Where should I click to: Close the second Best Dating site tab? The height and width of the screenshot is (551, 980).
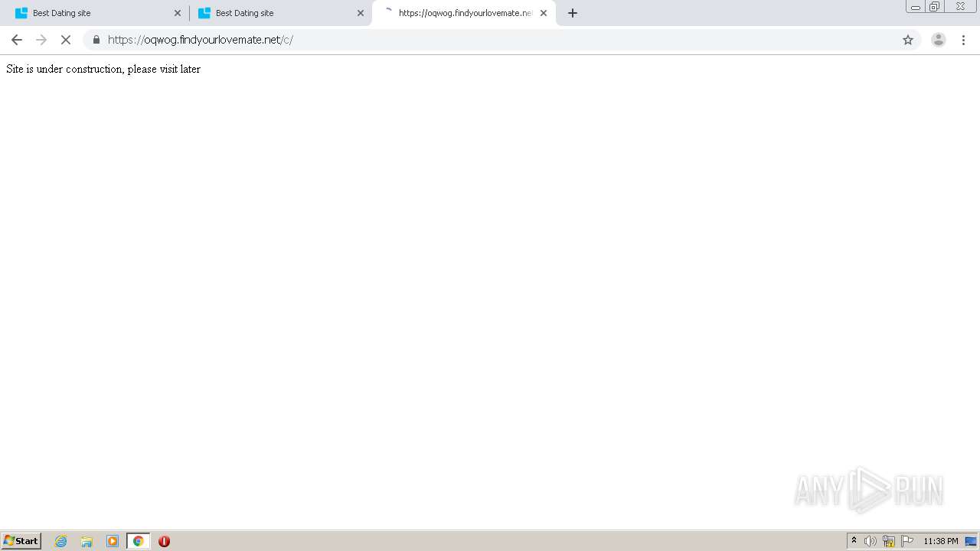tap(361, 13)
